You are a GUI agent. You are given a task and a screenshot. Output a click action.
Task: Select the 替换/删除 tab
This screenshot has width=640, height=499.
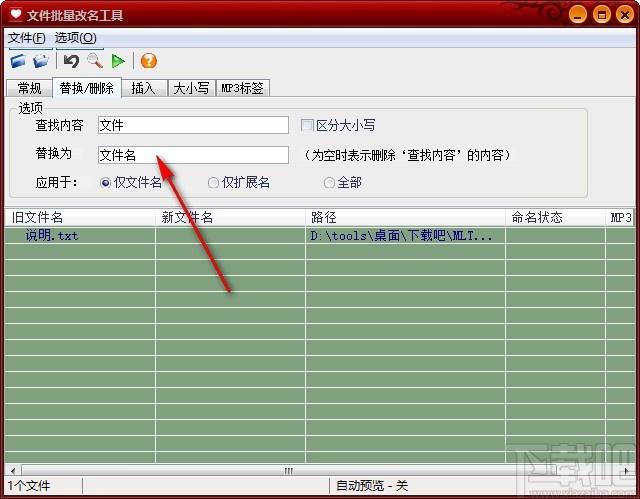point(87,88)
